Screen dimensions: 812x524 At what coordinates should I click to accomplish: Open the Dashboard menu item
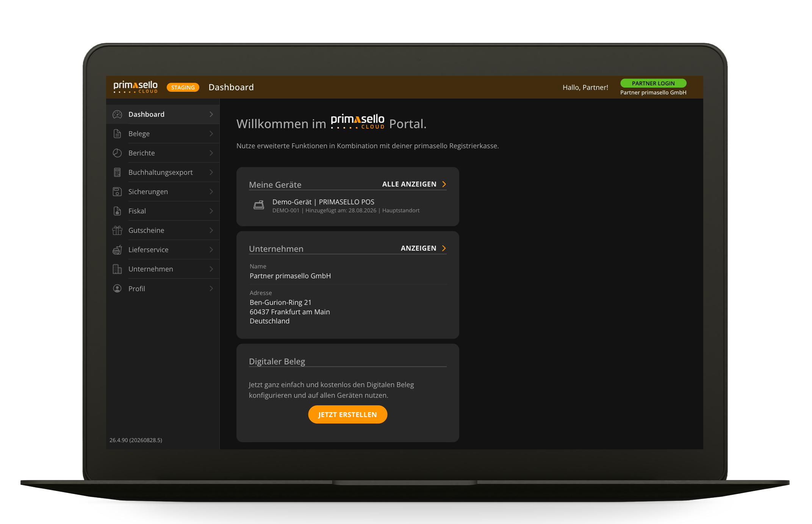(163, 115)
